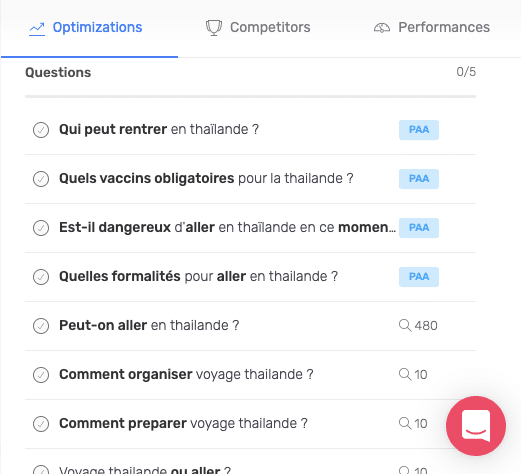
Task: Mark 'Peut-on aller en thailande' as done
Action: point(41,326)
